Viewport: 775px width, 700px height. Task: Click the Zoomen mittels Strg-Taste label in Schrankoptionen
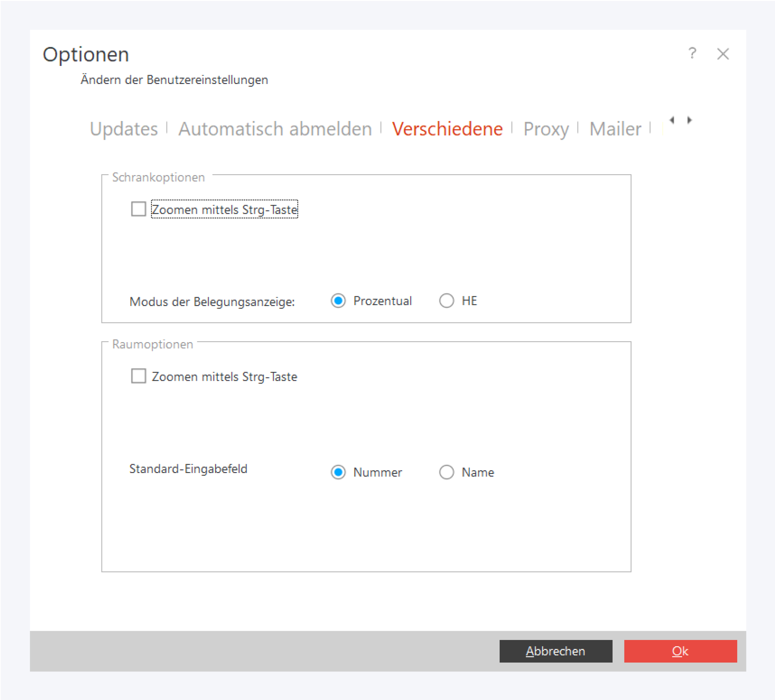[224, 209]
